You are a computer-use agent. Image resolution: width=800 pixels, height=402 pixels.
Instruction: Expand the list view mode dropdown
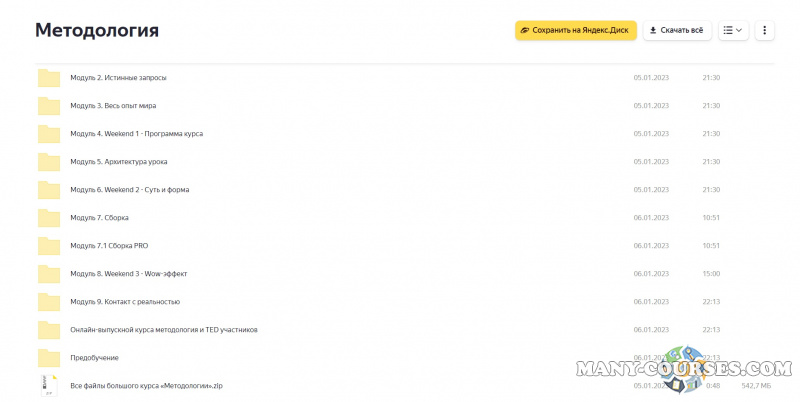pos(733,30)
